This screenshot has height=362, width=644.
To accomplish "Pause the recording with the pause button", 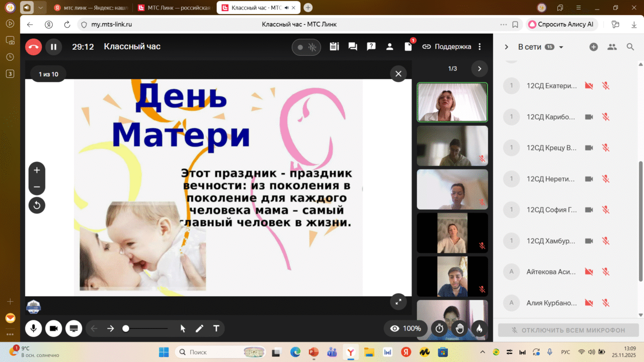I will [53, 47].
